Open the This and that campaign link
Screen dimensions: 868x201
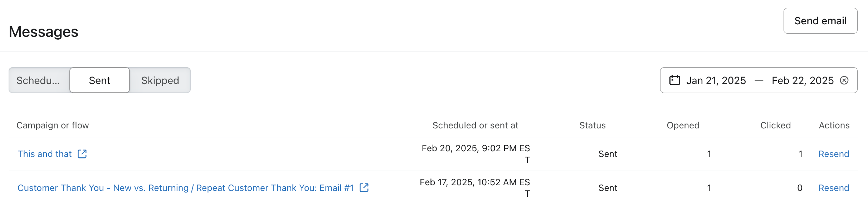coord(45,154)
